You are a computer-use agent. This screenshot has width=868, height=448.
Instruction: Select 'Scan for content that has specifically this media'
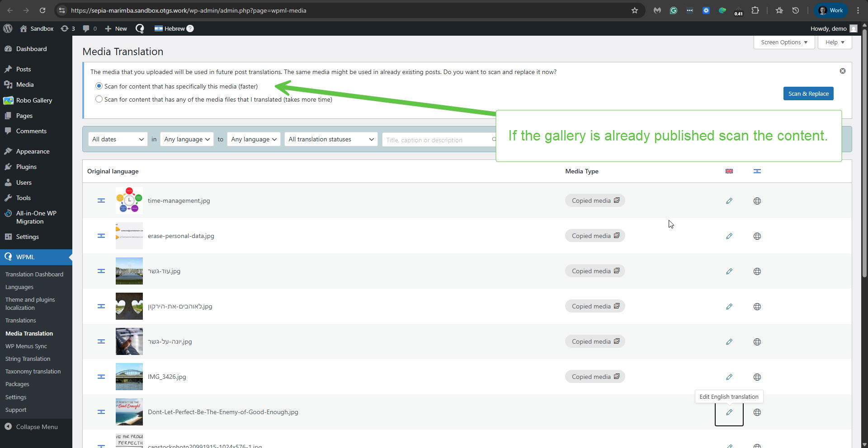pos(99,86)
